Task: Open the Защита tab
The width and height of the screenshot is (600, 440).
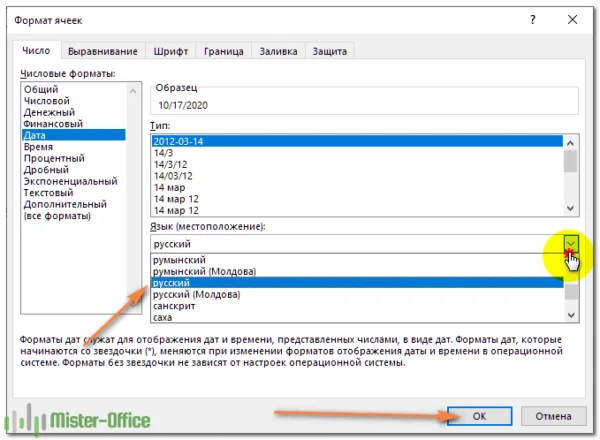Action: coord(330,52)
